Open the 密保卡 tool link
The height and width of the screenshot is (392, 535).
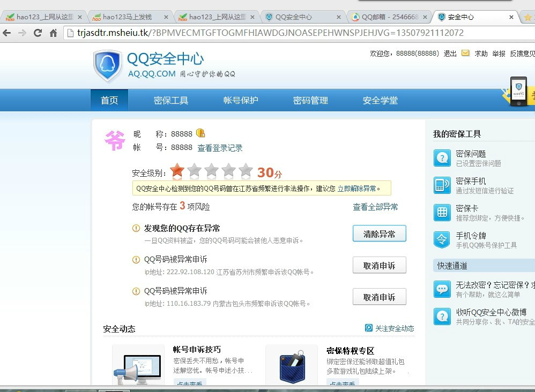467,208
